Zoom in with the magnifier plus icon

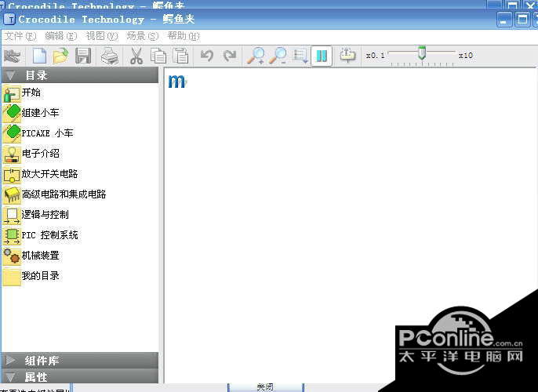click(256, 56)
